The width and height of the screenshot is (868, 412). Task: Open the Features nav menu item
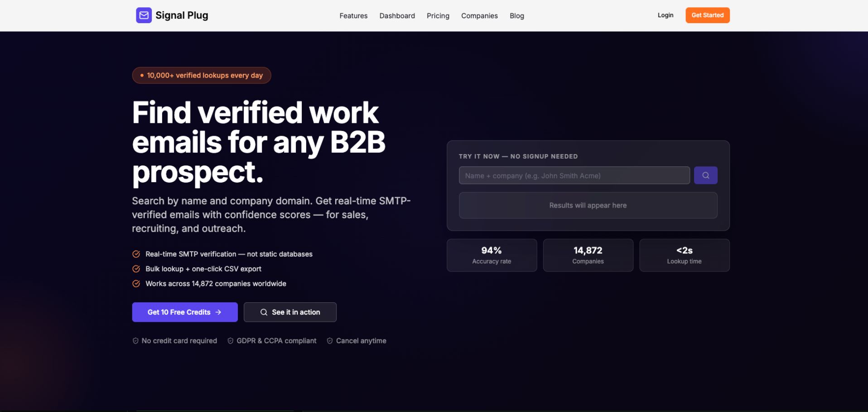click(x=353, y=16)
